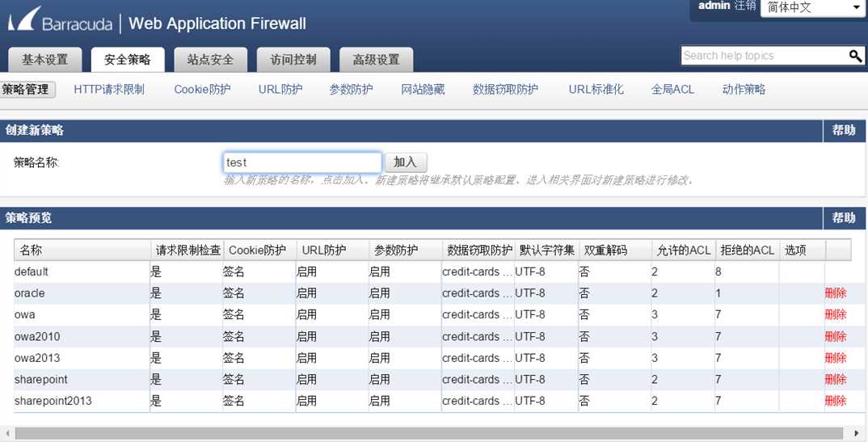The image size is (868, 442).
Task: Click the owa2010 policy name
Action: click(37, 336)
